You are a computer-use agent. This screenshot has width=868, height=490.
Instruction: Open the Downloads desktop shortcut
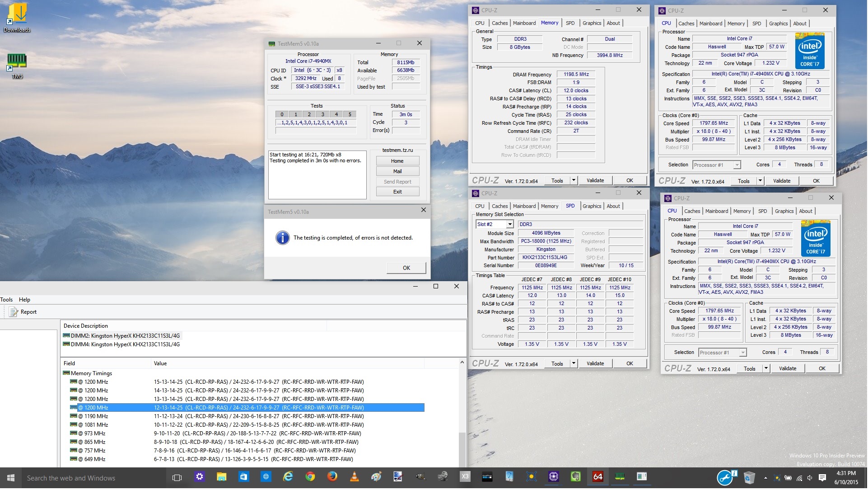click(17, 18)
